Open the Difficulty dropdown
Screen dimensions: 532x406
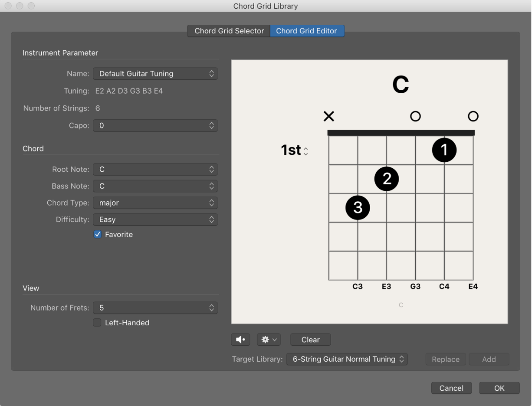[155, 219]
